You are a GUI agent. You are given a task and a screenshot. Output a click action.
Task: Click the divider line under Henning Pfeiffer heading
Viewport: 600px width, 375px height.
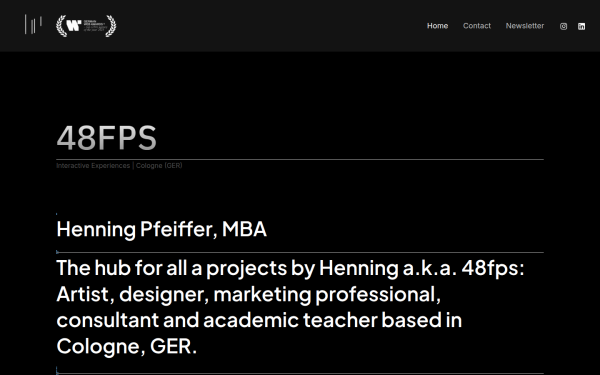(300, 252)
